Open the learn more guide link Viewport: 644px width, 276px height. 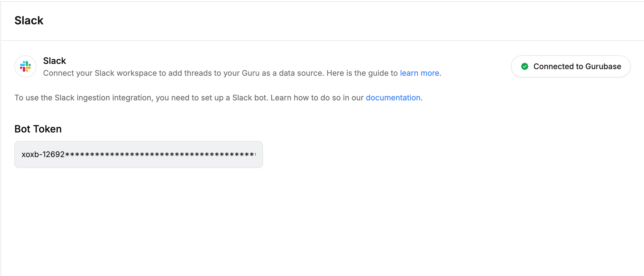click(419, 73)
